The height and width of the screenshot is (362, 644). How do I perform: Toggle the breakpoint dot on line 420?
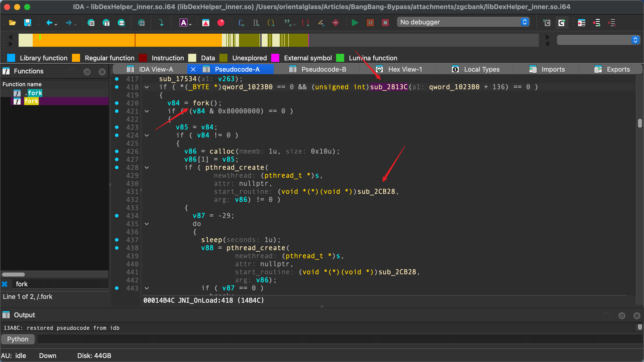pyautogui.click(x=117, y=103)
